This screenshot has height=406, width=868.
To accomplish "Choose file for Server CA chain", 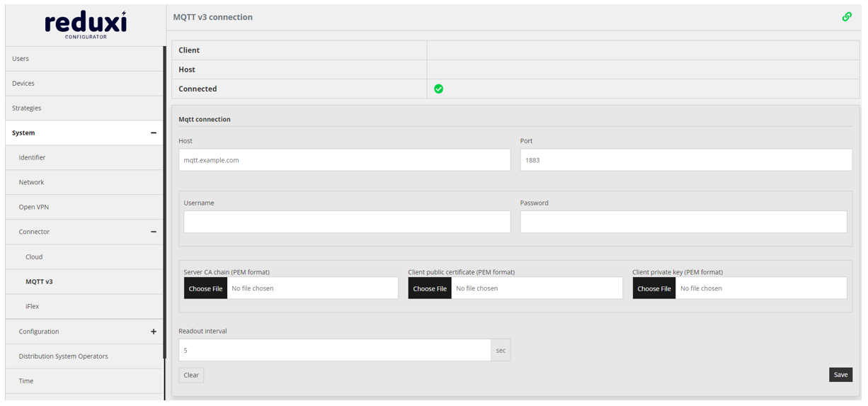I will point(205,288).
